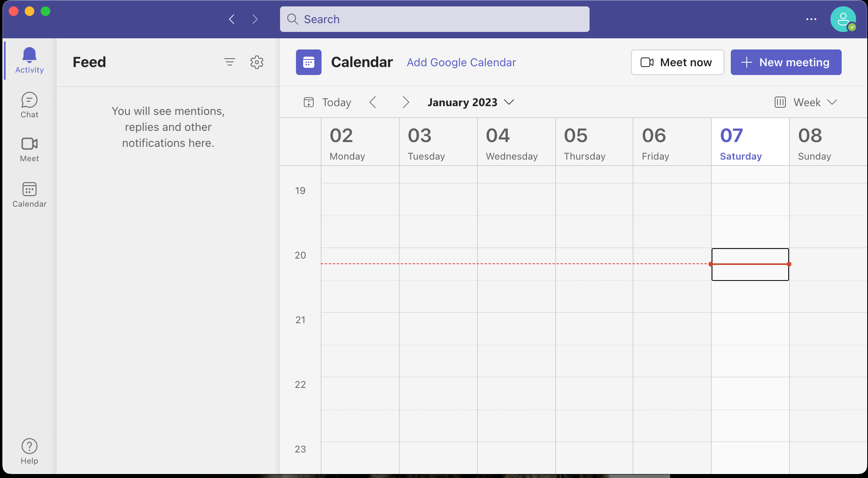
Task: Click the Search field
Action: coord(434,19)
